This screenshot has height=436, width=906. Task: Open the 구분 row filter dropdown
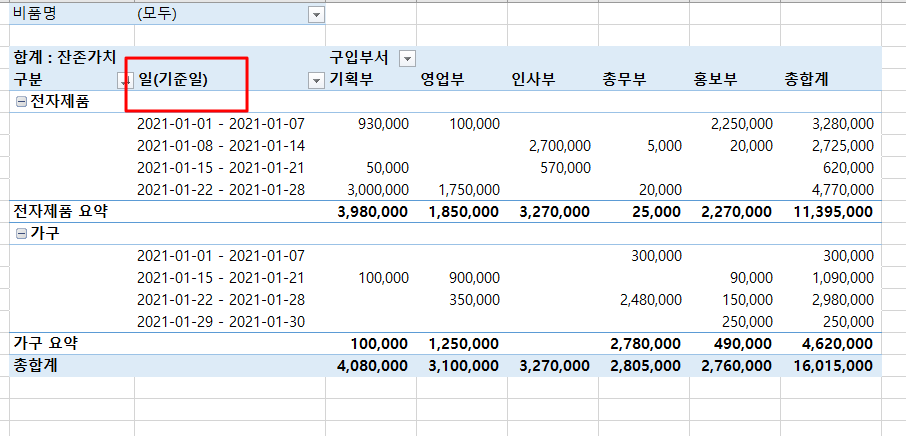[124, 80]
